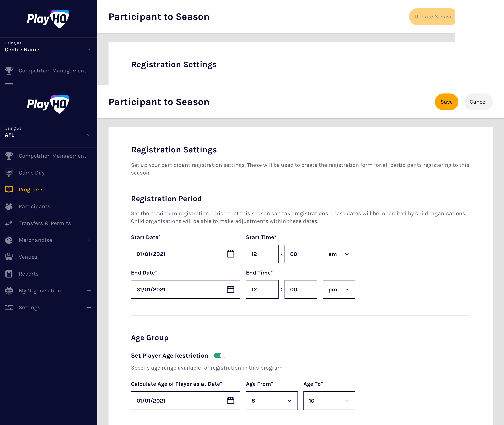This screenshot has height=425, width=504.
Task: Click the Cancel button
Action: click(x=478, y=102)
